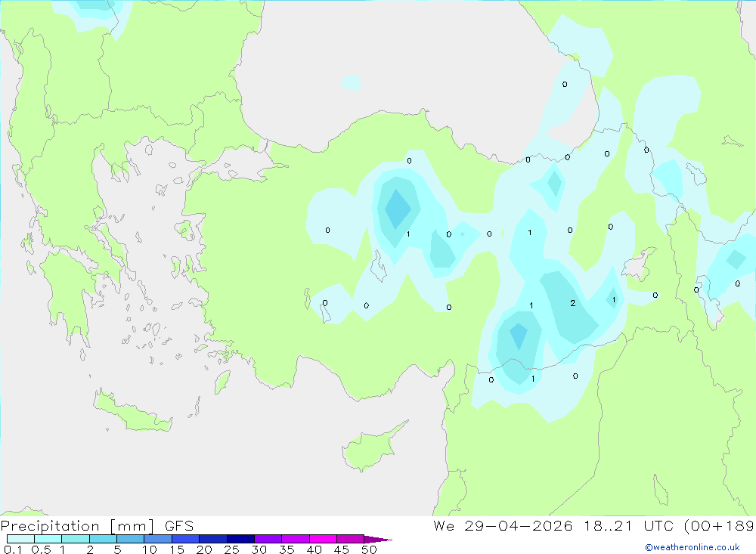Click the 0.1–0.5 mm legend color box
Viewport: 756px width, 554px height.
pyautogui.click(x=20, y=539)
